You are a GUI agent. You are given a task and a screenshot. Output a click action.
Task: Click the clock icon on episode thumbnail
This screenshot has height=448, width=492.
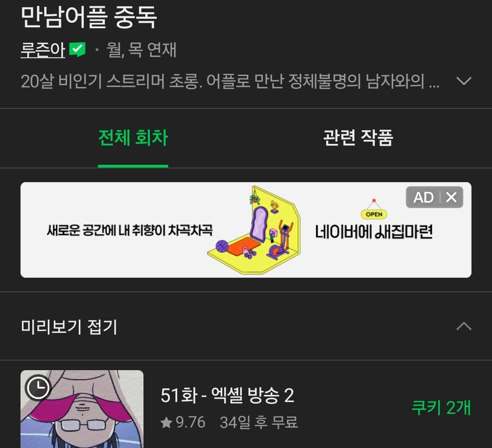click(38, 387)
